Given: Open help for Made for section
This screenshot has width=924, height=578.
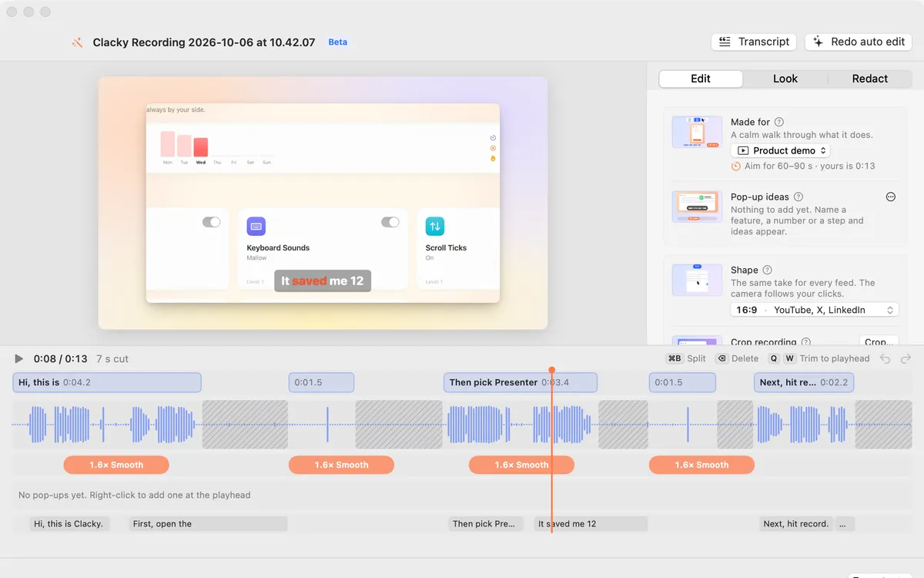Looking at the screenshot, I should click(x=779, y=122).
